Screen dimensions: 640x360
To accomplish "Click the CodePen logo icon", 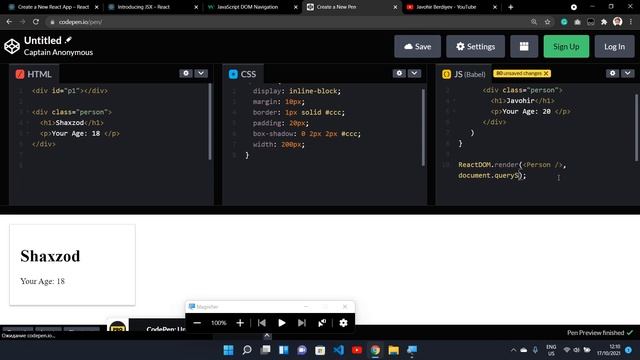I will coord(12,46).
